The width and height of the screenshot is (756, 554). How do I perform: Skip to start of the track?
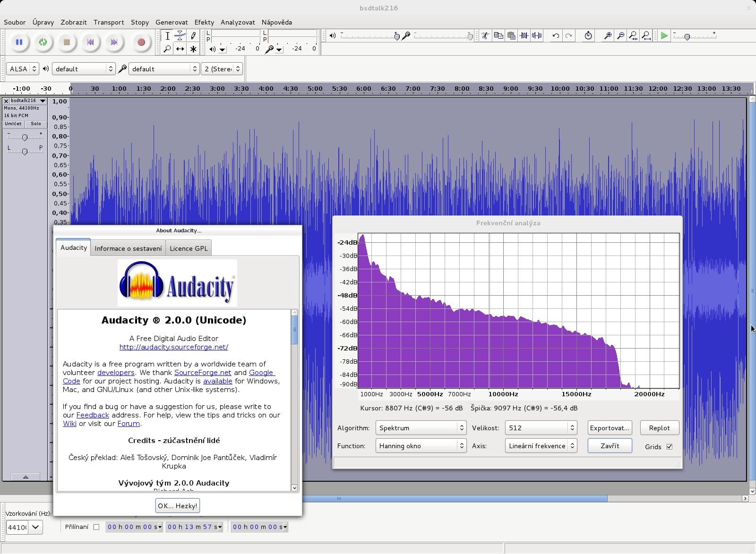click(90, 42)
